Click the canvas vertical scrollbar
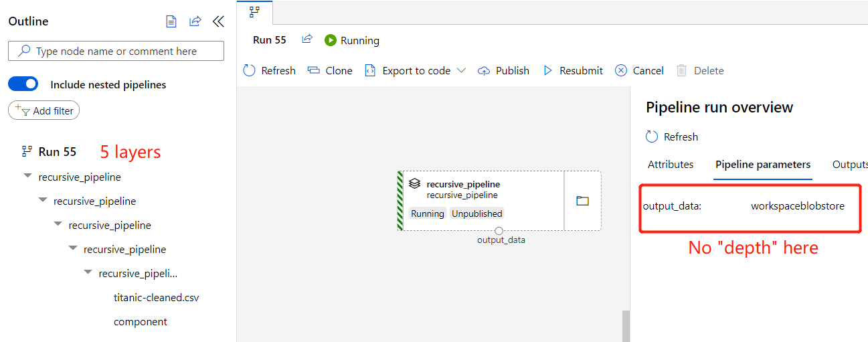 point(626,326)
